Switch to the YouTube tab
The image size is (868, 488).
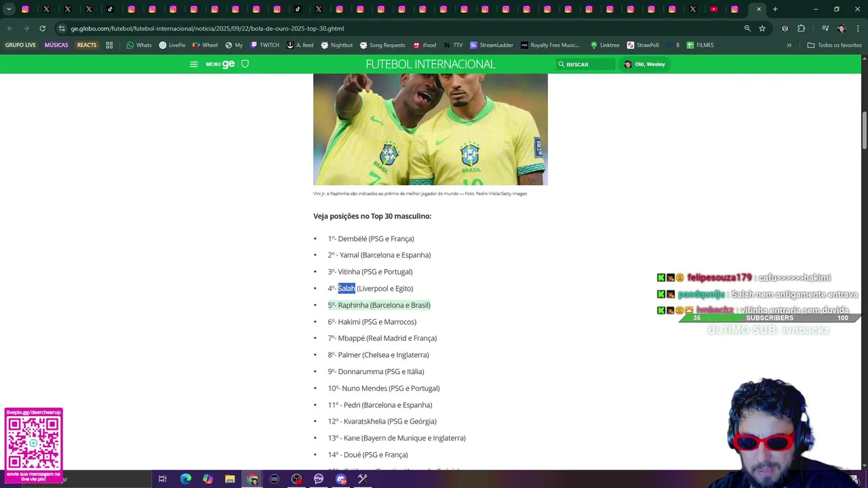point(713,9)
